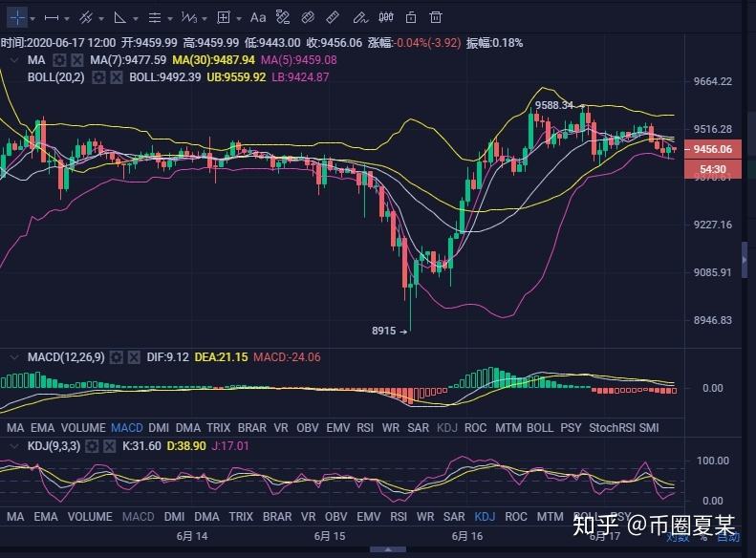The image size is (756, 558).
Task: Click the UB:9559.92 Bollinger legend value
Action: (x=236, y=77)
